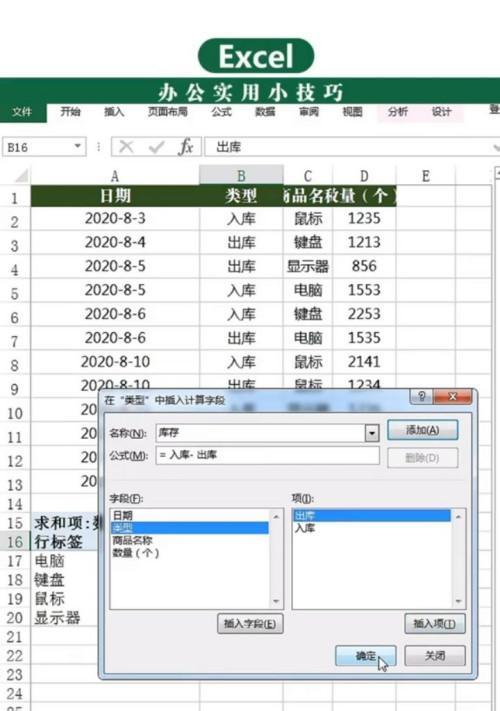Viewport: 500px width, 711px height.
Task: Select 出库 in the items list
Action: [372, 516]
